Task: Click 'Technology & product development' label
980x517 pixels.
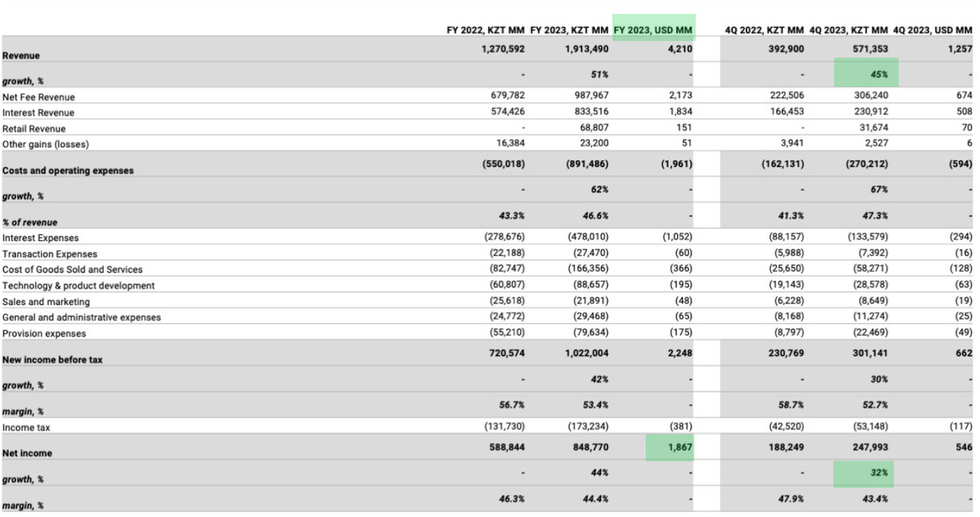Action: point(79,286)
